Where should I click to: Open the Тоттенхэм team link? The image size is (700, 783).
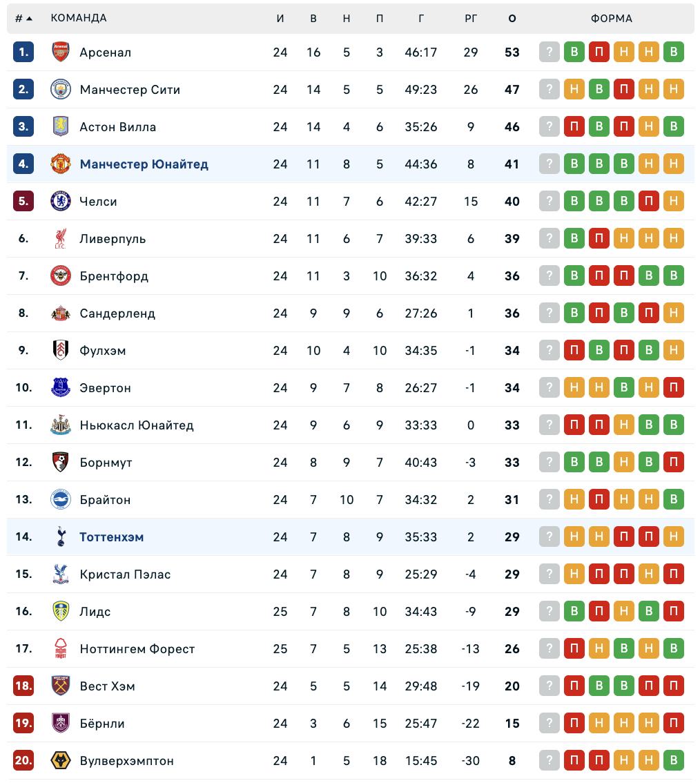pyautogui.click(x=112, y=537)
